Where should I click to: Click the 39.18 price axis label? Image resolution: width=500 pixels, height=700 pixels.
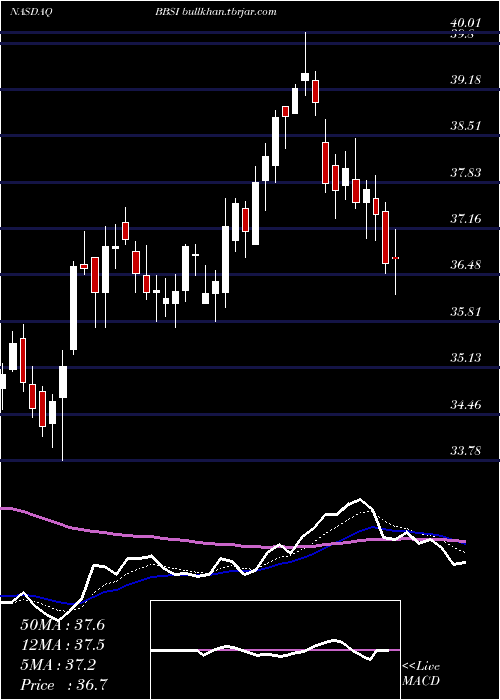(x=466, y=79)
